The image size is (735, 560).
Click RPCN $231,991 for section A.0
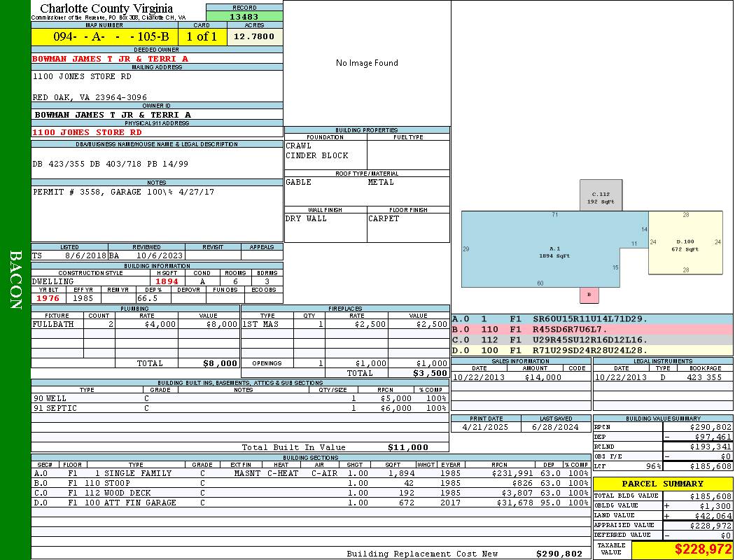tap(512, 473)
